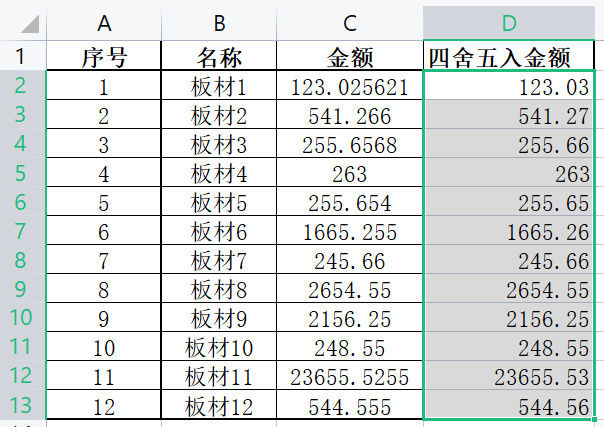Click rounded value 255.65
Screen dimensions: 604x427
click(509, 201)
